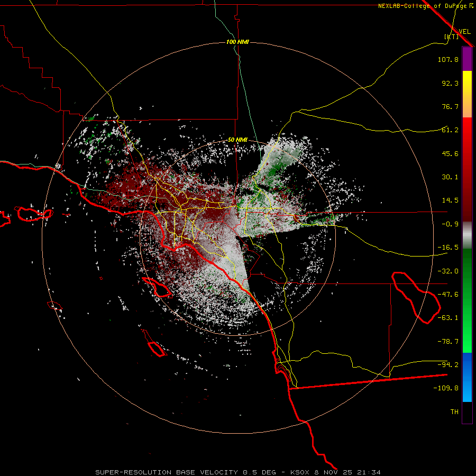The image size is (476, 476).
Task: Pick the purple segment of the velocity scale
Action: click(x=467, y=59)
